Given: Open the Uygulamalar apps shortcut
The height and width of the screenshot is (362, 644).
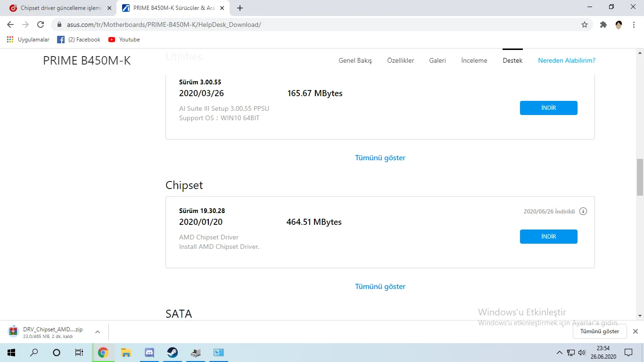Looking at the screenshot, I should 28,40.
